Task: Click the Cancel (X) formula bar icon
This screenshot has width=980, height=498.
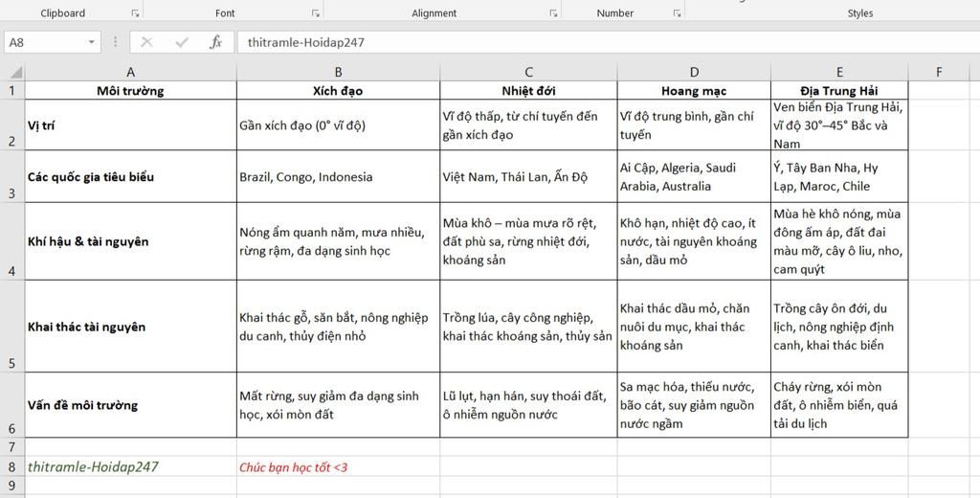Action: 146,42
